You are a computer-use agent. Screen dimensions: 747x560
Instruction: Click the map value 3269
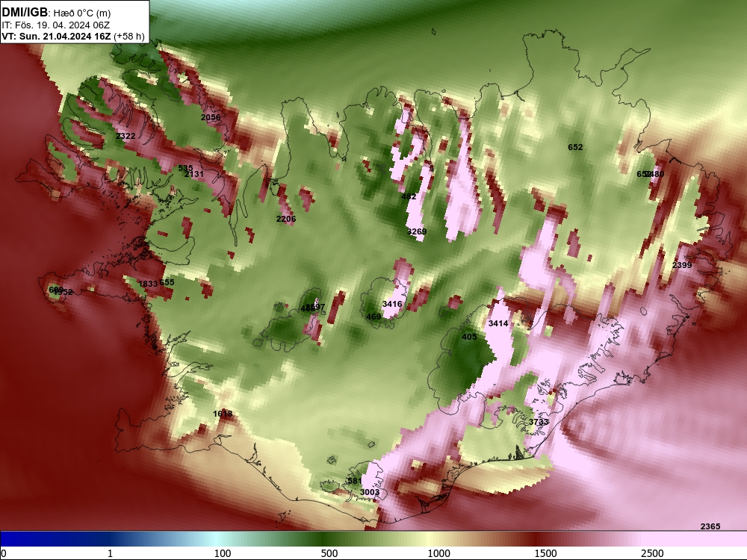417,231
